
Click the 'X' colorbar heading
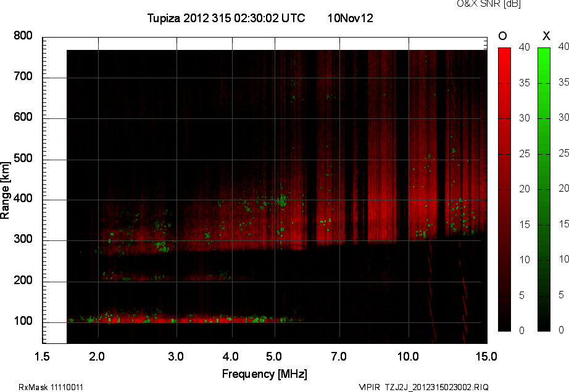[x=546, y=36]
